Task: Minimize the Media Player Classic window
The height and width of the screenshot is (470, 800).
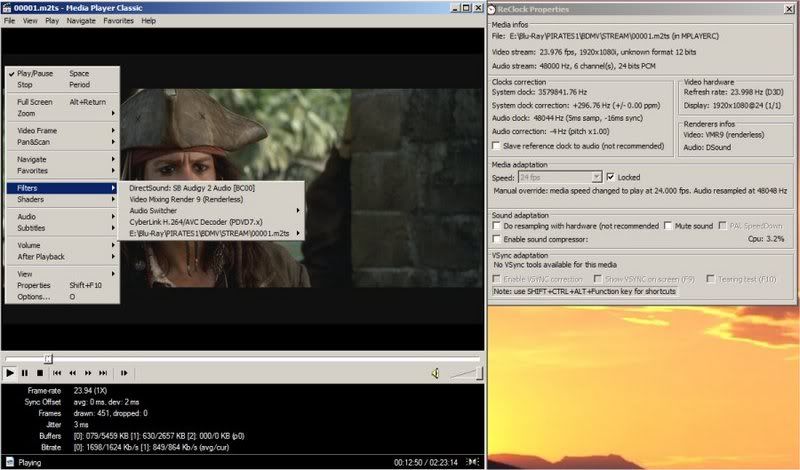Action: pyautogui.click(x=455, y=8)
